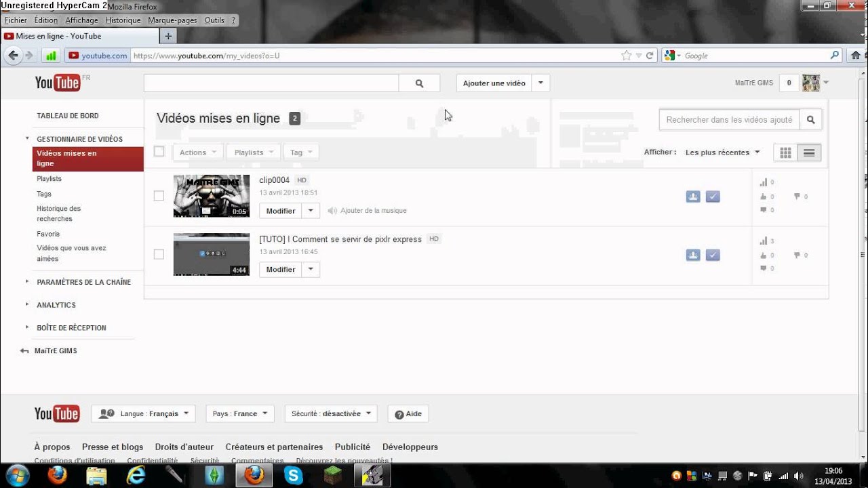Click the Firefox back arrow button
Viewport: 868px width, 488px height.
click(x=13, y=56)
